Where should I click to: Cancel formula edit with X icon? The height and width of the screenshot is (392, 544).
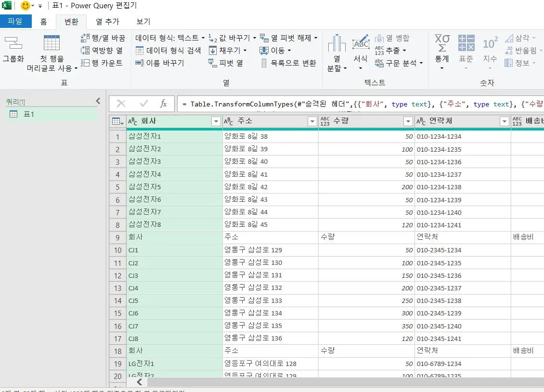121,104
